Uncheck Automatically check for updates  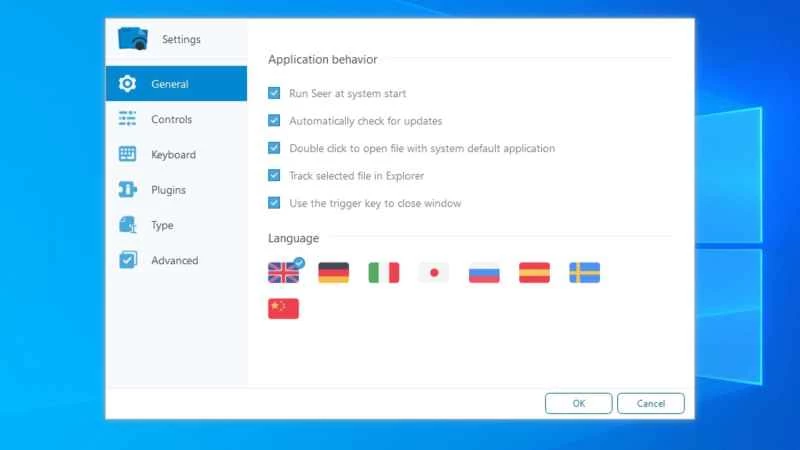(x=274, y=121)
